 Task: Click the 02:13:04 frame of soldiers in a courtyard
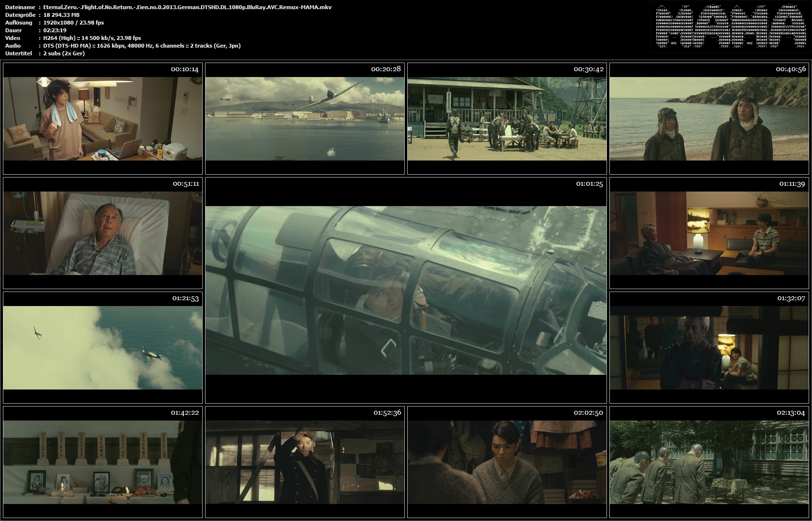coord(709,462)
